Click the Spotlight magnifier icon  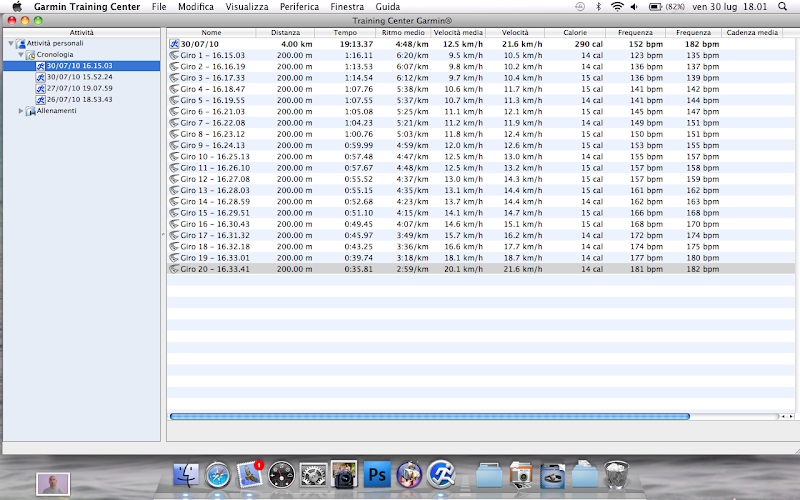pos(783,7)
